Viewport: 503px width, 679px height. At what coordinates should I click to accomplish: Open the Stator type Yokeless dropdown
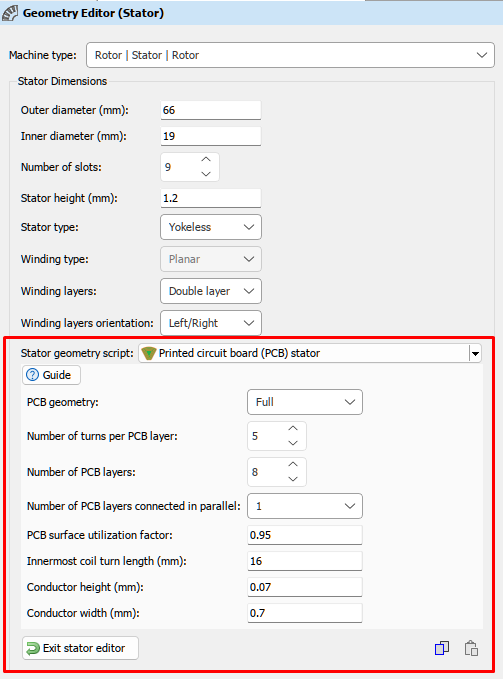(211, 227)
